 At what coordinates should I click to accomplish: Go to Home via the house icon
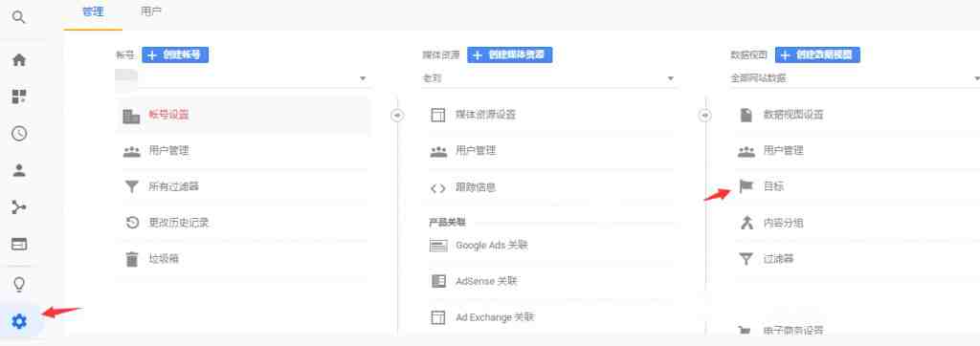click(19, 60)
